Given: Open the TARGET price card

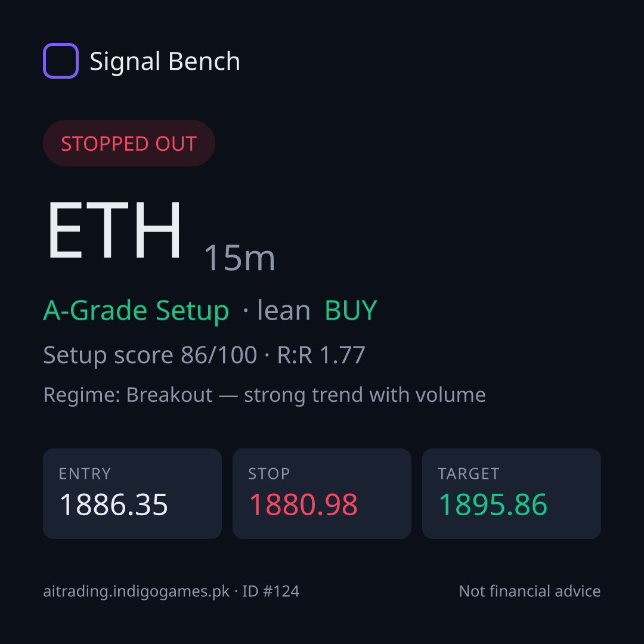Looking at the screenshot, I should (x=512, y=494).
